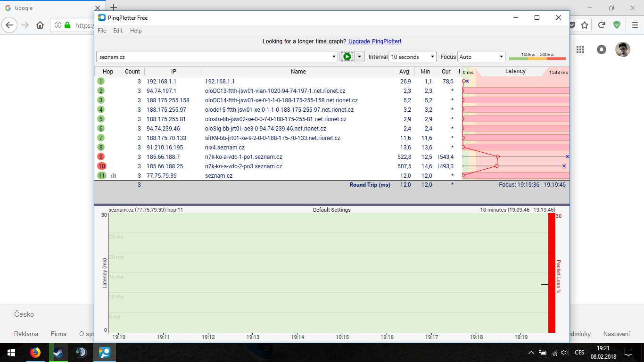
Task: Click the browser home icon
Action: [x=40, y=25]
